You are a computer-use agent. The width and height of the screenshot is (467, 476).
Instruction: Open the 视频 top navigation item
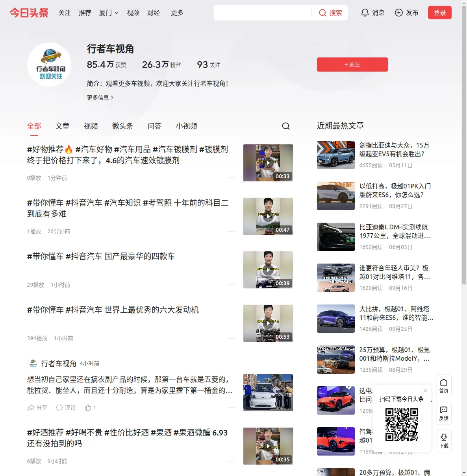[x=133, y=13]
